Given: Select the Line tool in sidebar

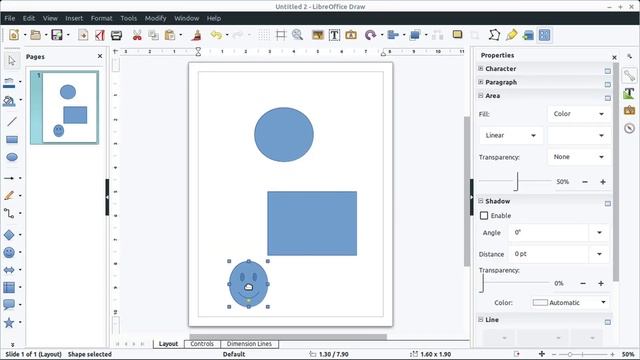Looking at the screenshot, I should (x=12, y=121).
